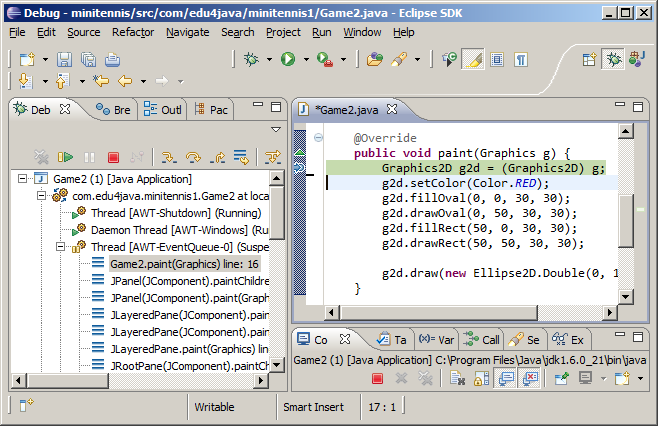Click the Open Perspective icon

click(x=590, y=59)
